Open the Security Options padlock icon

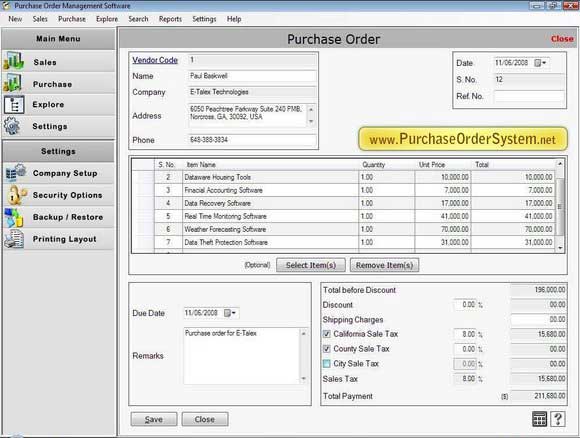[x=16, y=195]
